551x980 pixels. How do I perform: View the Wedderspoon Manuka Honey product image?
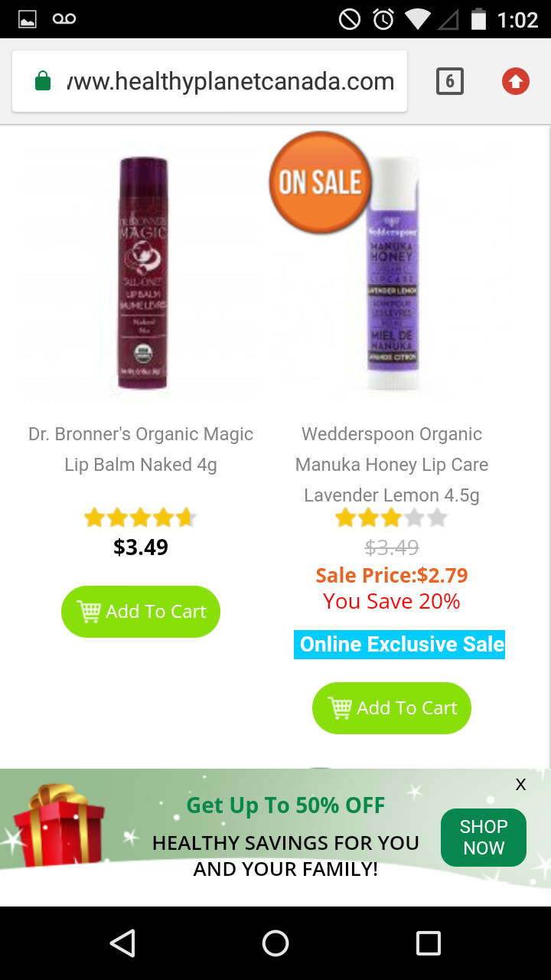[393, 273]
